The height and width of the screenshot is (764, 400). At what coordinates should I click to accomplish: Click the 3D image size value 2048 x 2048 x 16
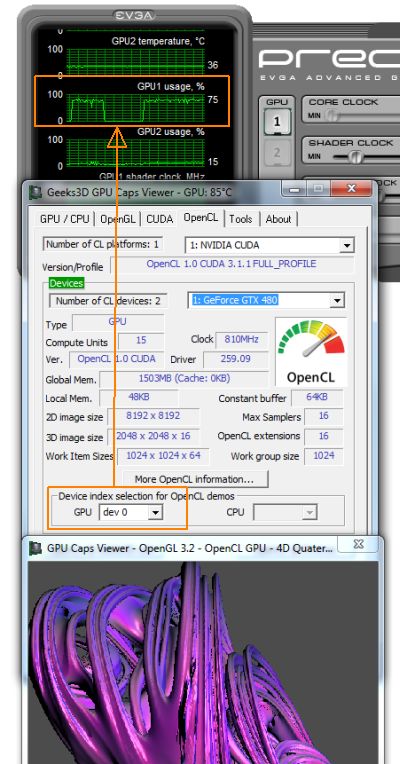pyautogui.click(x=153, y=436)
